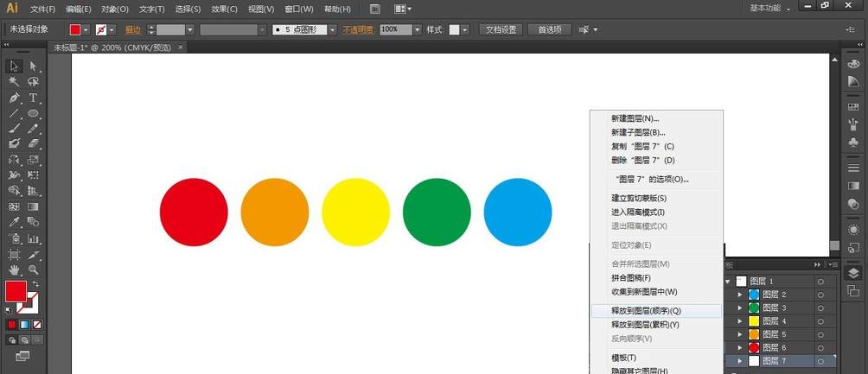Select the Pen tool
868x374 pixels.
coord(14,98)
